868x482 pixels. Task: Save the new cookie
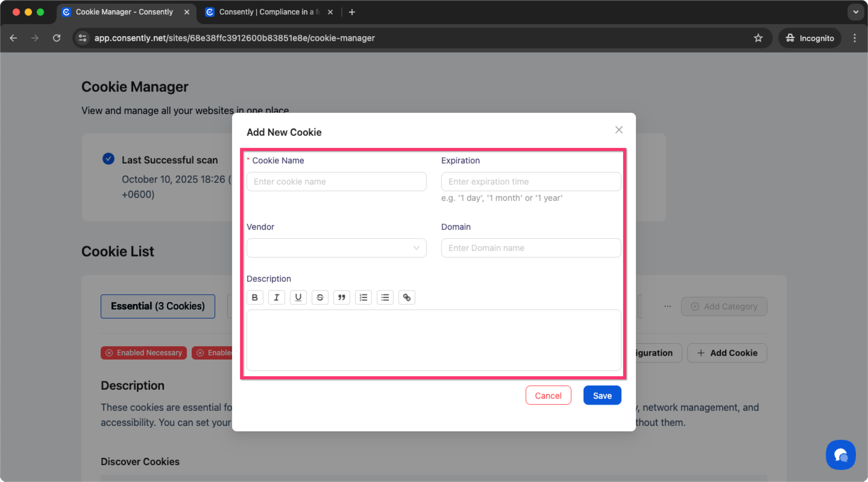[602, 395]
